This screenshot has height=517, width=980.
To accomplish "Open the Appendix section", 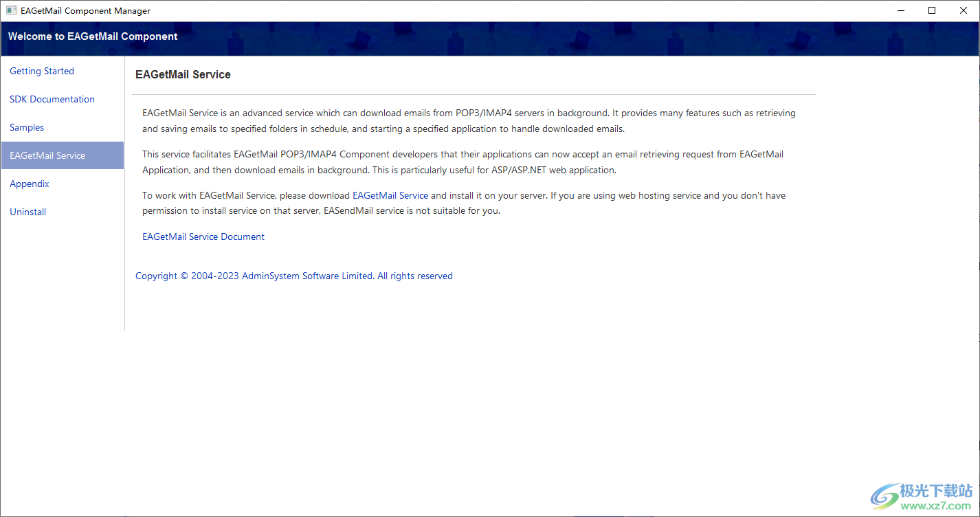I will (30, 184).
